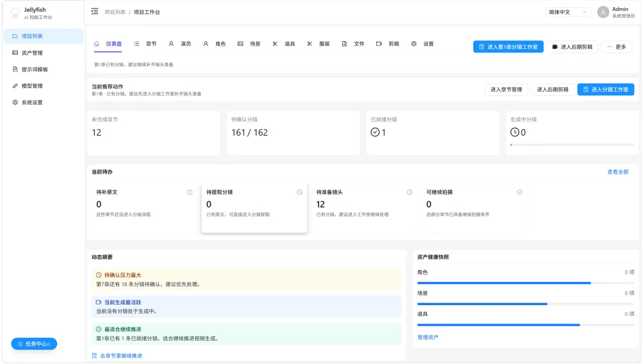Click the Jellyfish logo icon
643x364 pixels.
click(15, 13)
